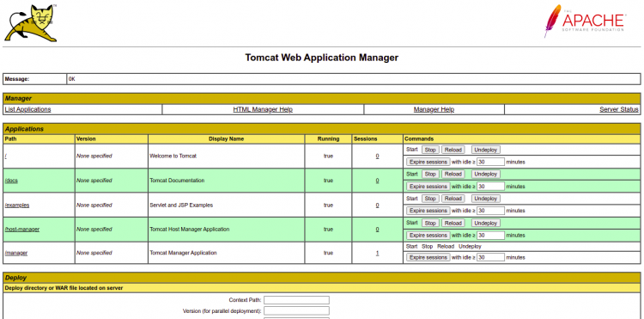Click the 'Display Name' column header
The height and width of the screenshot is (319, 644).
point(227,139)
